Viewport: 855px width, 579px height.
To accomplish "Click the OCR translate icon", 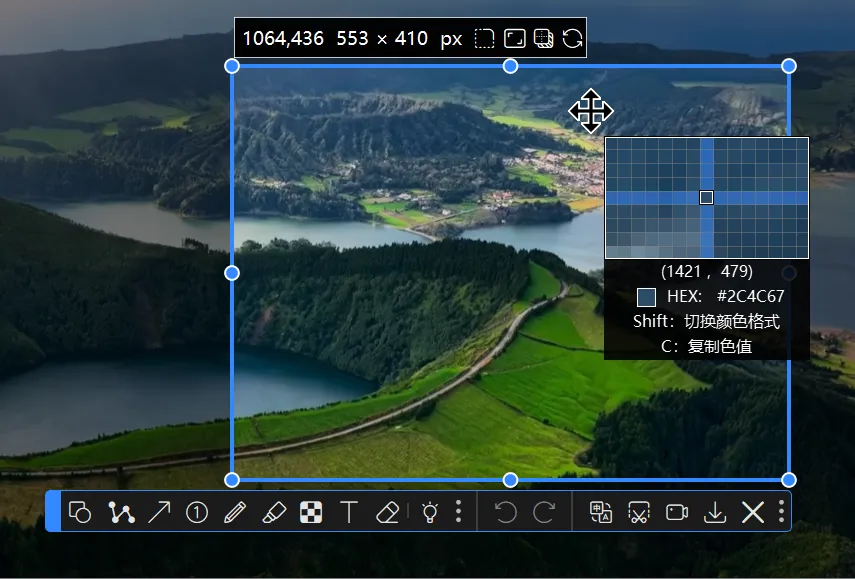I will click(x=600, y=512).
